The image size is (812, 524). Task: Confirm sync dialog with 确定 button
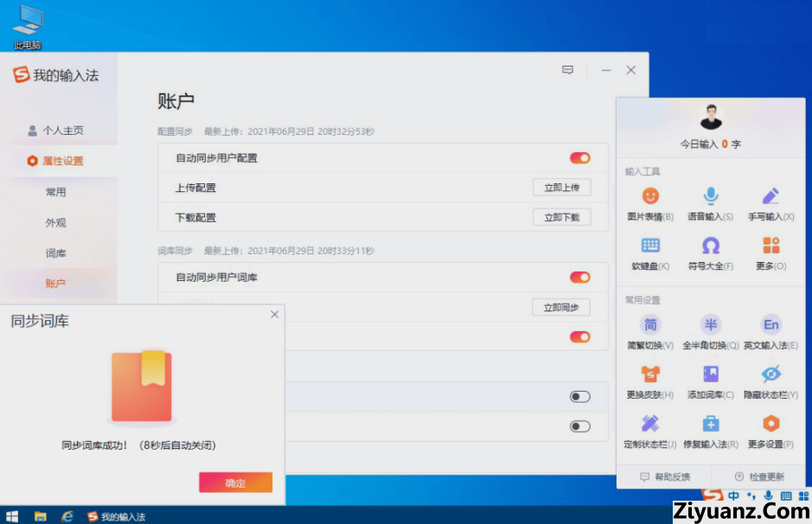[x=235, y=482]
